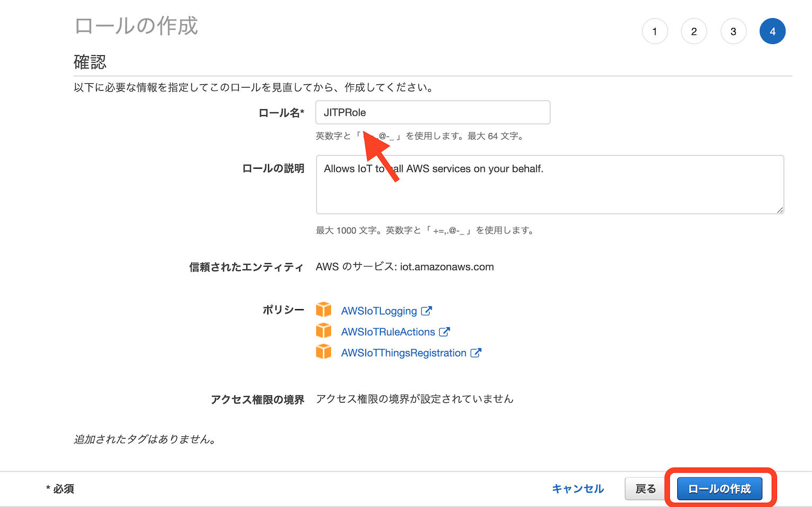Select step 1 in the wizard progress indicator
The width and height of the screenshot is (812, 507).
click(654, 31)
